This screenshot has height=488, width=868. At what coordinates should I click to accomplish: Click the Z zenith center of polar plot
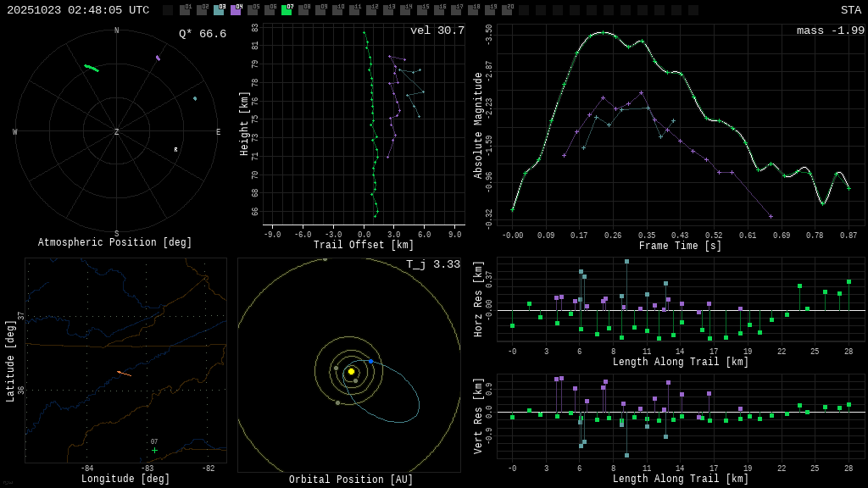click(117, 132)
